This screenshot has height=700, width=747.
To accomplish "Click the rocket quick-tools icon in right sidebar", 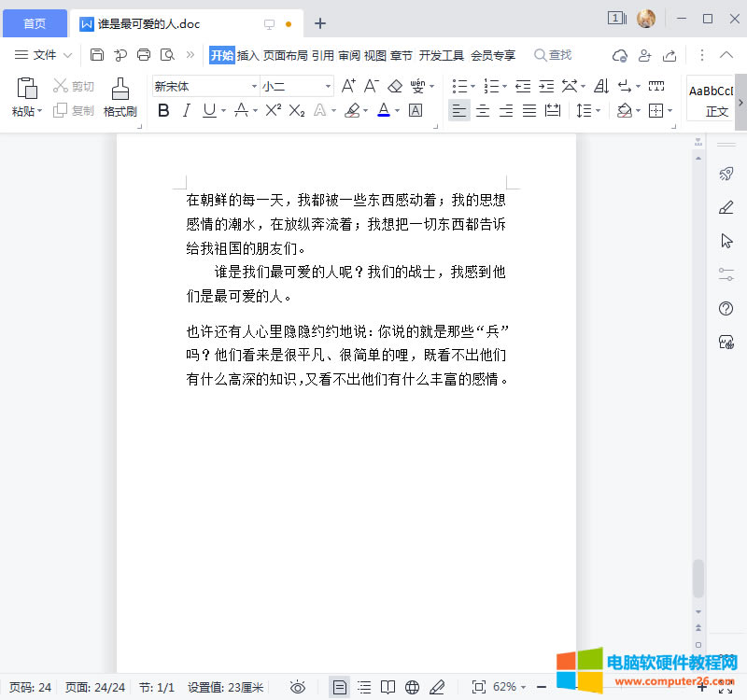I will click(x=726, y=174).
